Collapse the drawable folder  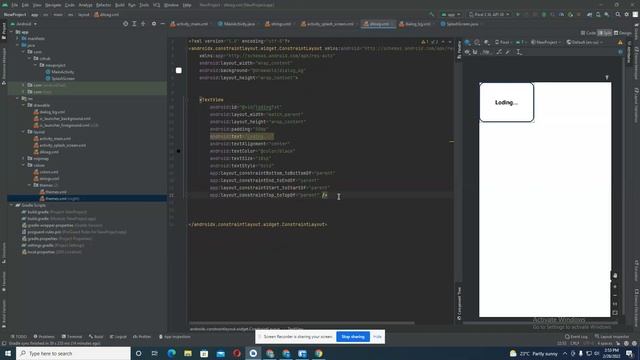(24, 105)
